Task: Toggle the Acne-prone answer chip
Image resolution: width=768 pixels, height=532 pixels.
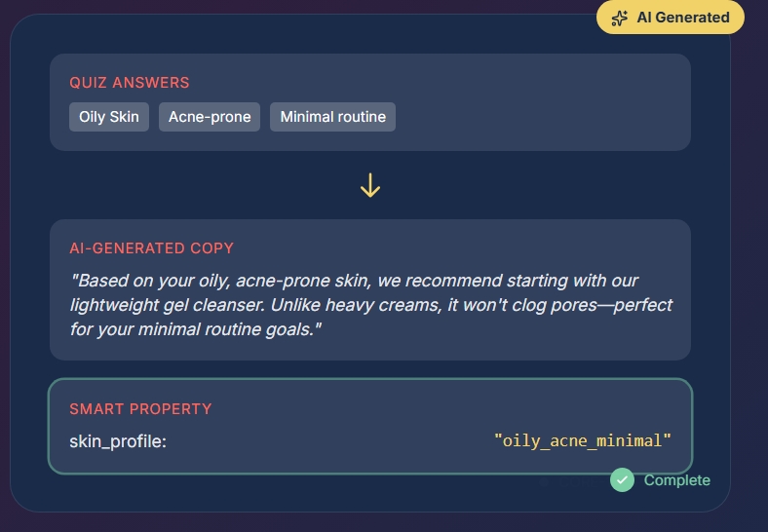Action: point(210,117)
